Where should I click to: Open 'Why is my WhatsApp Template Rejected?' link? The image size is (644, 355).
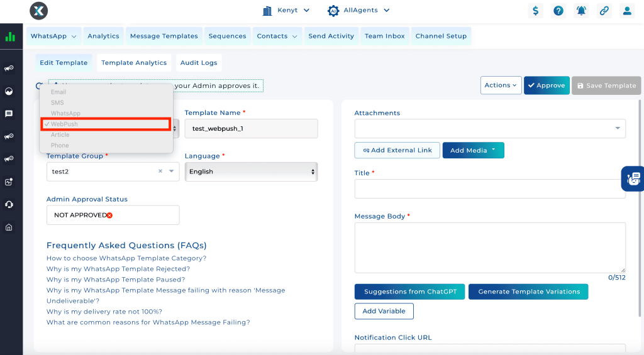118,269
